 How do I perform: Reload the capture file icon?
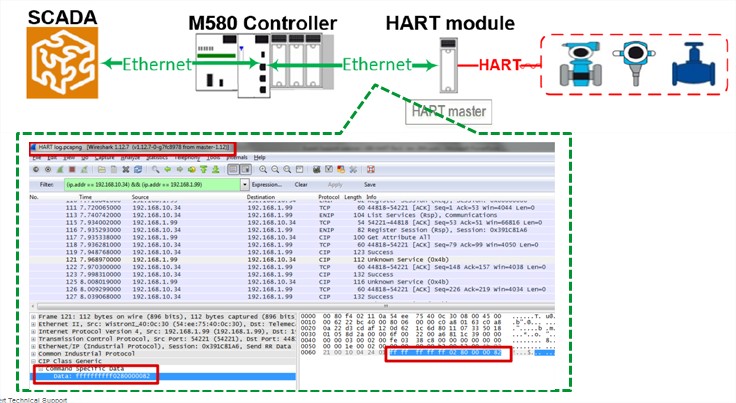[138, 169]
